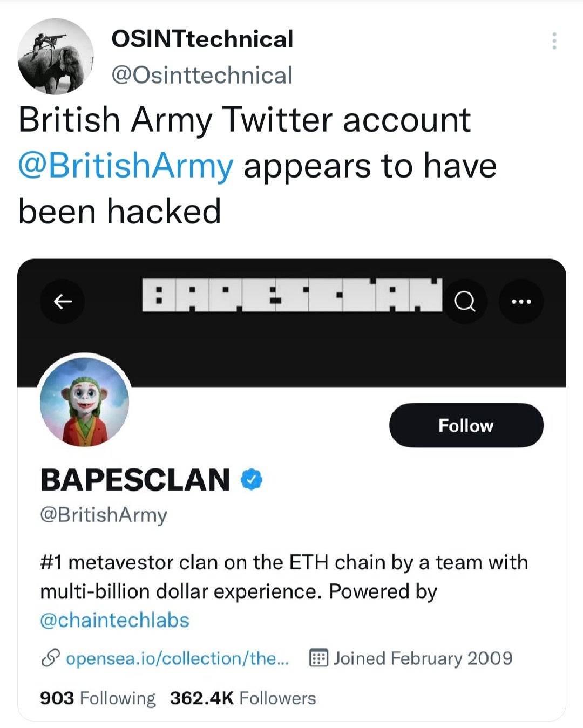
Task: View the BAPESCLAN ape profile picture
Action: (x=84, y=402)
